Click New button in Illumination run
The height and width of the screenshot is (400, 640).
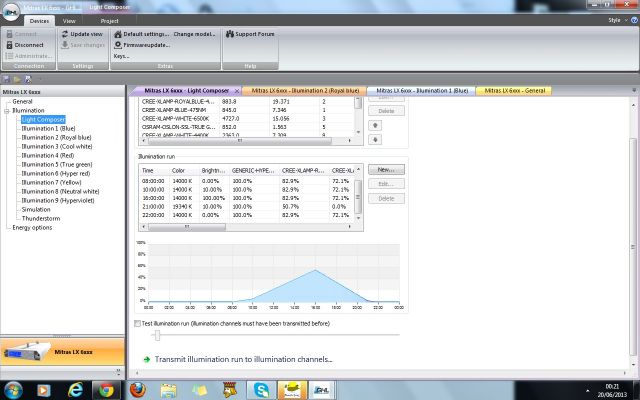click(x=387, y=169)
